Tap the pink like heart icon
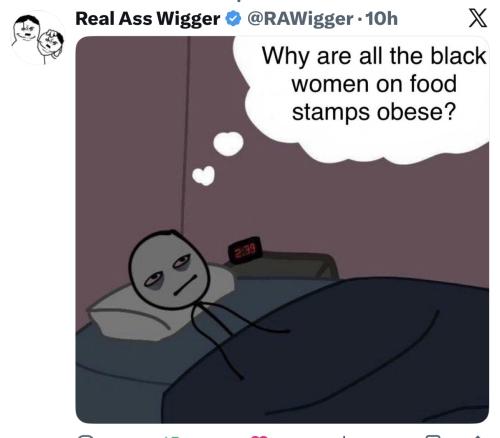Image resolution: width=500 pixels, height=438 pixels. 259,436
